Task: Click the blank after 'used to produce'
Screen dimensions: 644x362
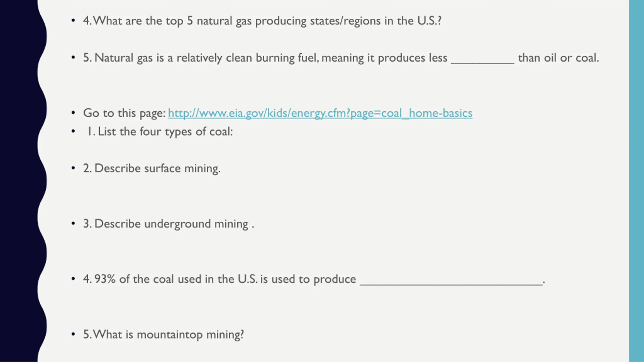Action: [451, 282]
